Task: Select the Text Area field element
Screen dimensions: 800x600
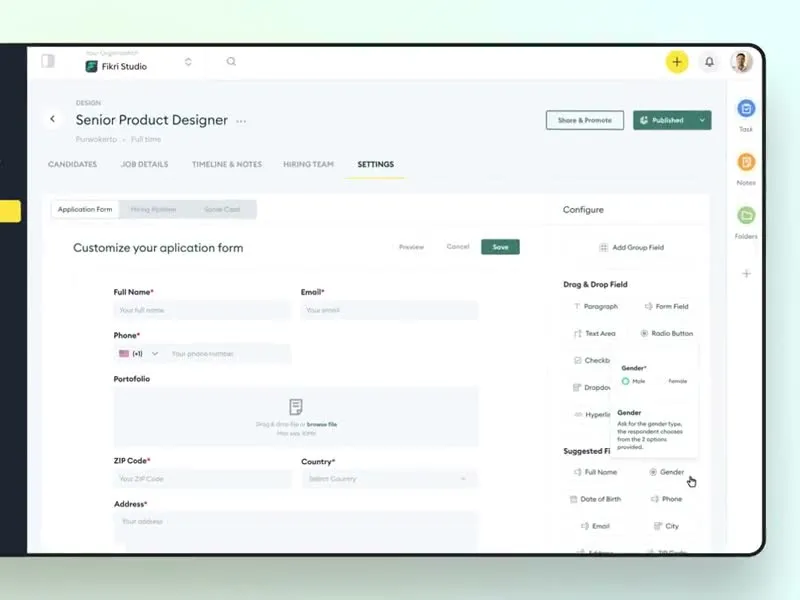Action: [x=595, y=333]
